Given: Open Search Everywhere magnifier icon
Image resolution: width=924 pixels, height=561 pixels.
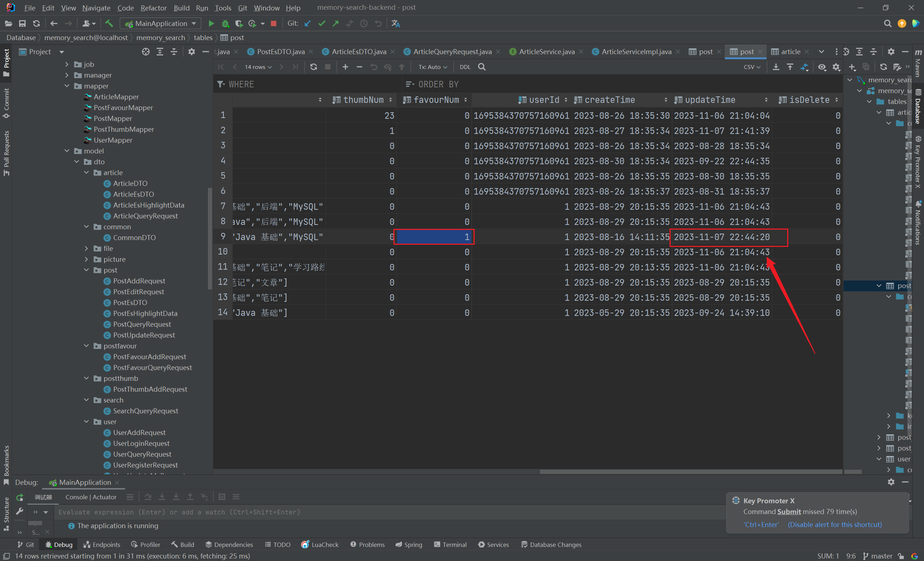Looking at the screenshot, I should point(887,23).
